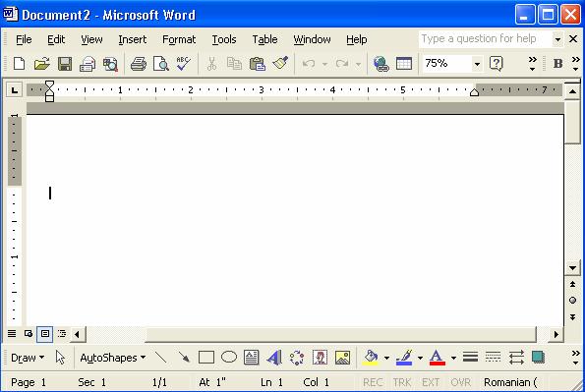
Task: Click the Undo arrow
Action: [x=309, y=64]
